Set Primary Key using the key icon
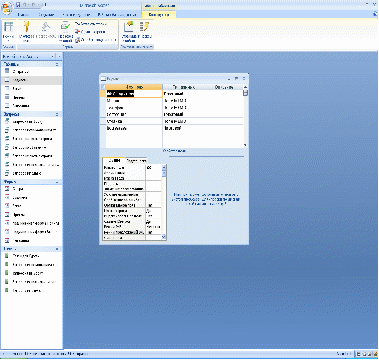The image size is (379, 360). click(x=26, y=27)
